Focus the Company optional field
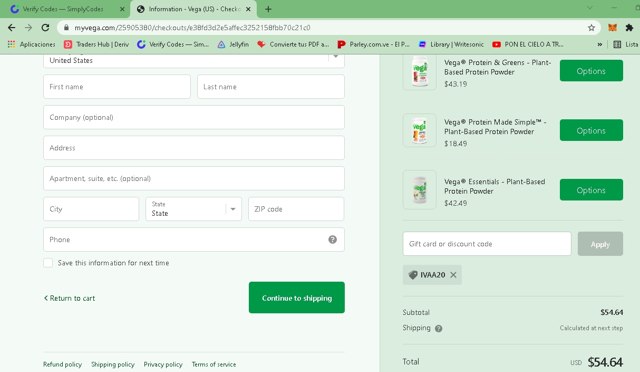This screenshot has height=372, width=640. (194, 117)
